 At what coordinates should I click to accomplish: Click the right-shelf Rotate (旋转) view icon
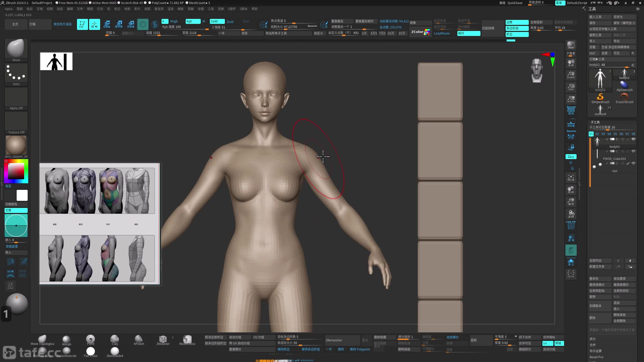point(571,214)
